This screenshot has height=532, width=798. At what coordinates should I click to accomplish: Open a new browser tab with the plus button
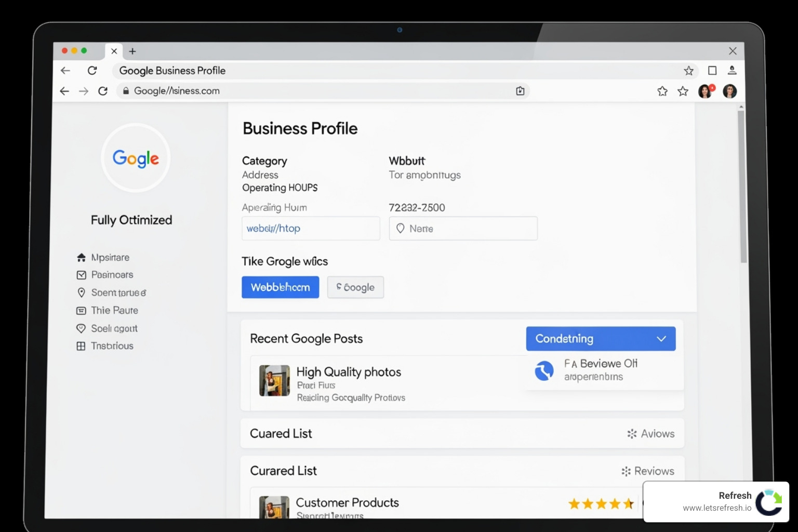pyautogui.click(x=132, y=51)
